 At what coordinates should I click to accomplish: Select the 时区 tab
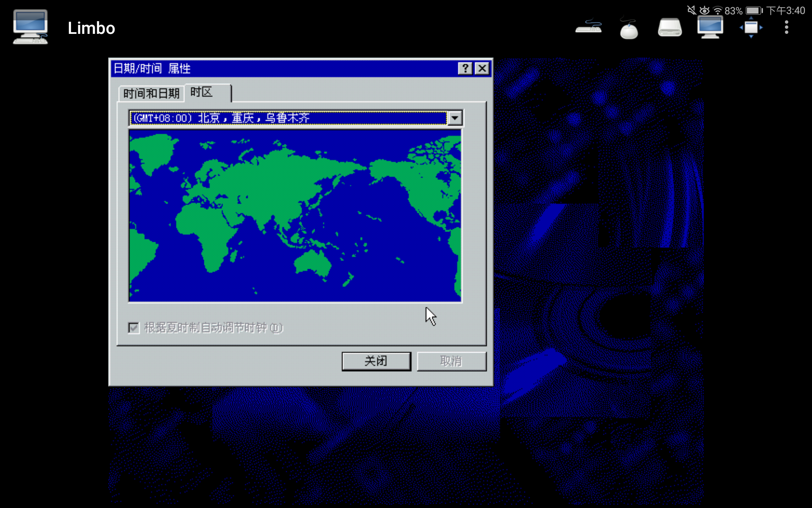pyautogui.click(x=207, y=93)
